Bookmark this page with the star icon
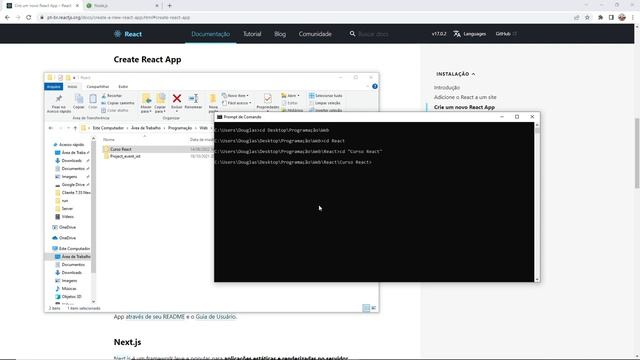Viewport: 640px width, 360px height. pos(587,18)
